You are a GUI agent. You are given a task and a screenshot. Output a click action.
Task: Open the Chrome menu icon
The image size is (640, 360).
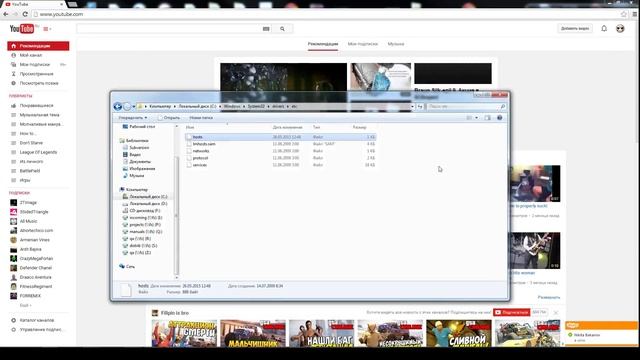[x=635, y=14]
